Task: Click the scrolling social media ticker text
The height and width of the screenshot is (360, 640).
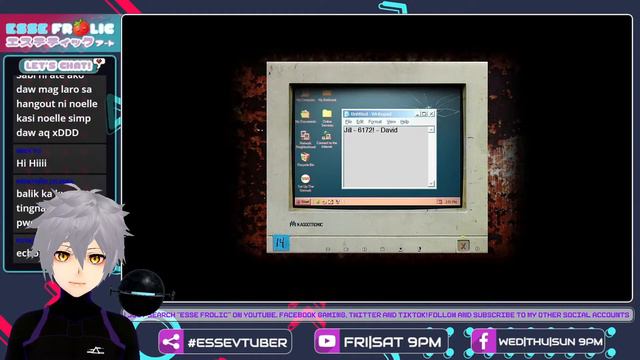Action: click(x=377, y=315)
